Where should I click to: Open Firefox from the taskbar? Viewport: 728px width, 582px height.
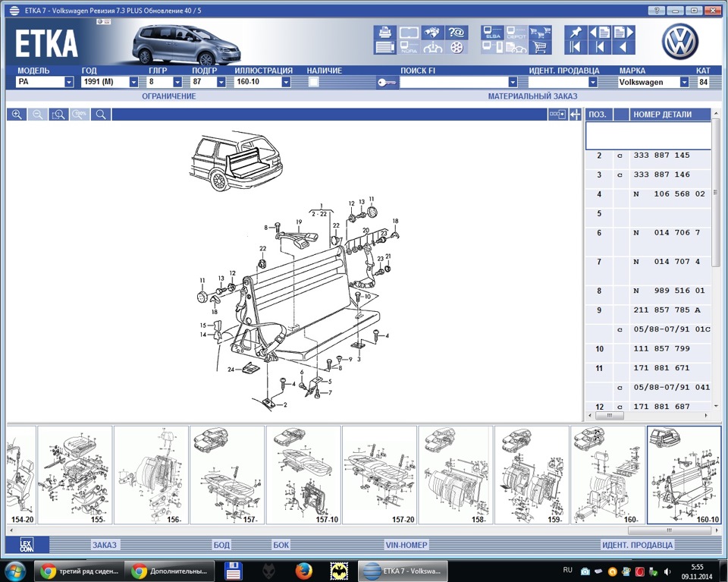(x=303, y=571)
